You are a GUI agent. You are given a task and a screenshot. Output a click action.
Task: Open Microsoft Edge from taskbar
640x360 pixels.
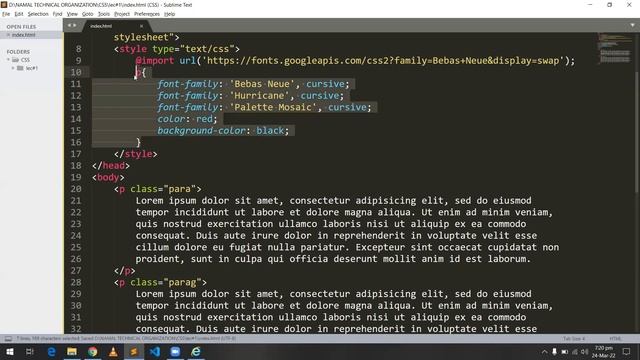click(x=51, y=351)
